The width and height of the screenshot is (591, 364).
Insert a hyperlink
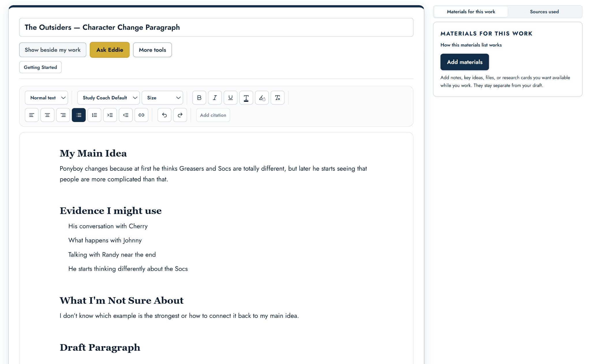(141, 115)
